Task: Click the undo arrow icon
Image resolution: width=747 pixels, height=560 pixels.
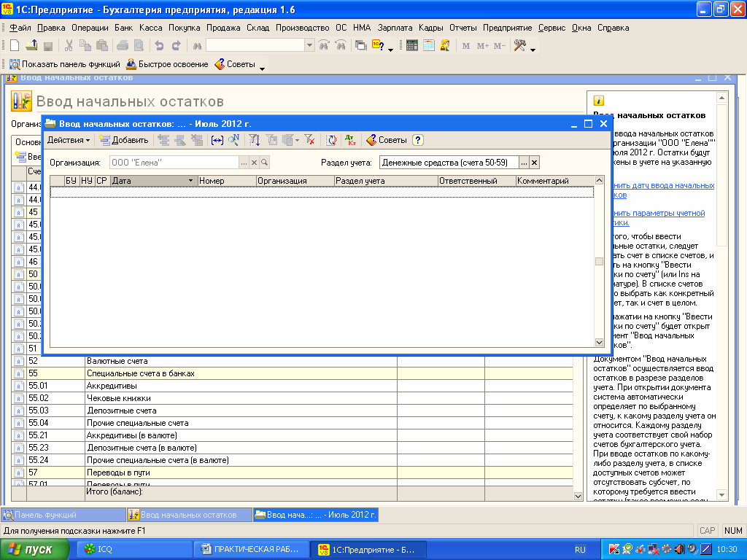Action: coord(160,46)
